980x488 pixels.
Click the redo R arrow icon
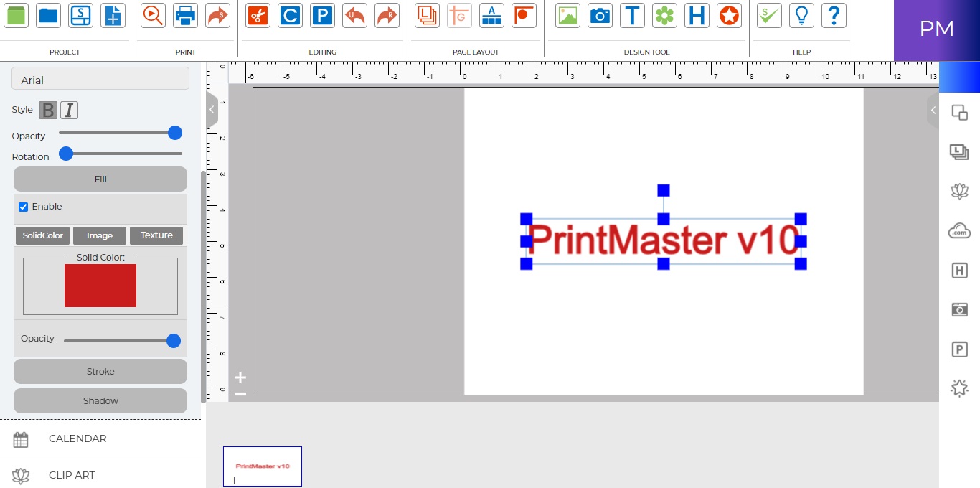[387, 15]
